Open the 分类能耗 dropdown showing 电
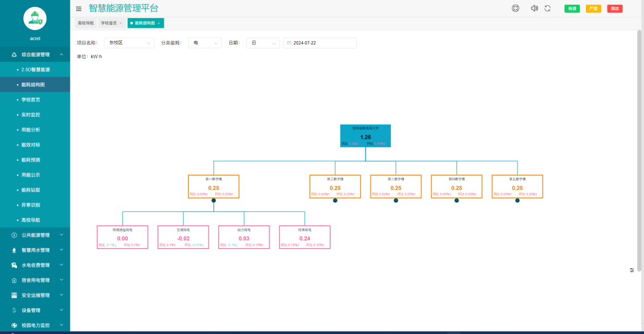 [x=205, y=43]
